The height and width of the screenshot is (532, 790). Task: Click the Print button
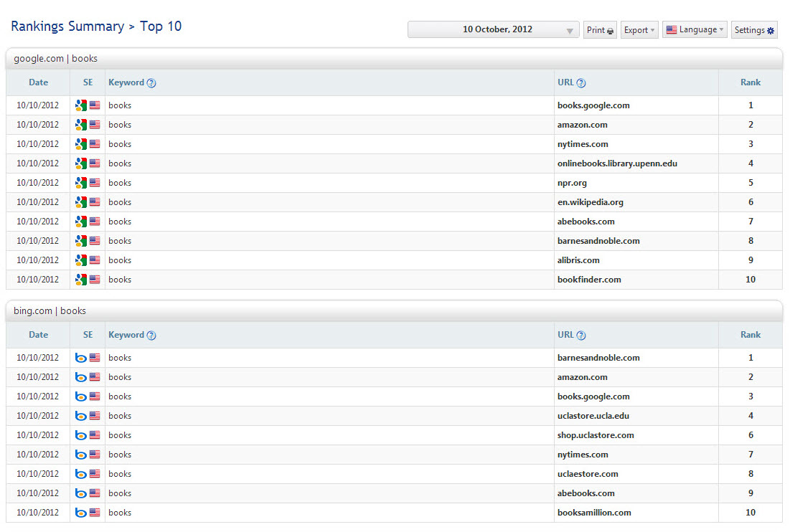[x=600, y=30]
